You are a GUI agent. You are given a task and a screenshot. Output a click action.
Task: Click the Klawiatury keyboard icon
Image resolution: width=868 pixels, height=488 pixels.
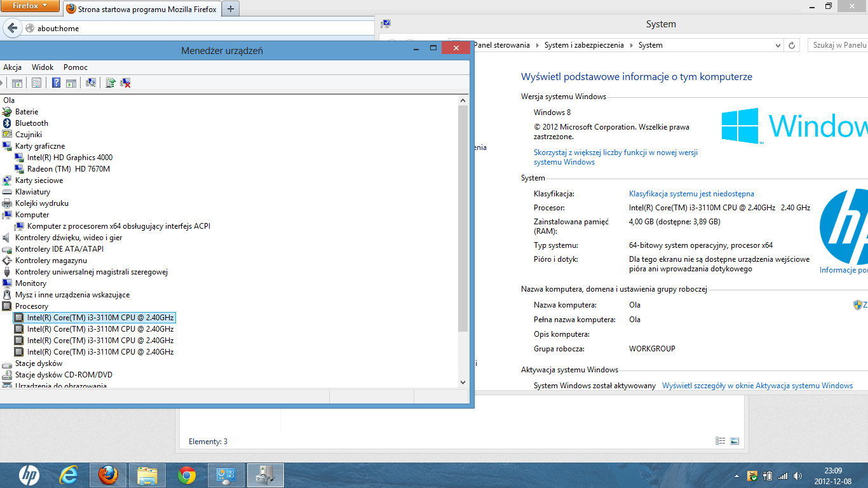[x=7, y=192]
